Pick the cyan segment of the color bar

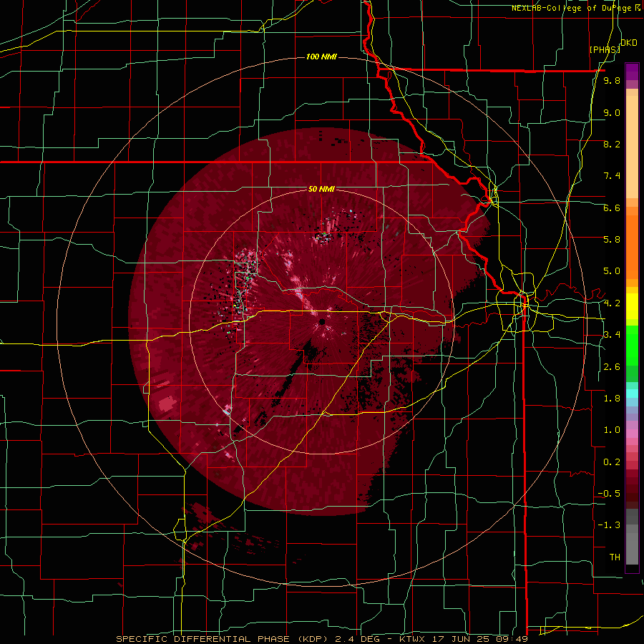tap(632, 394)
